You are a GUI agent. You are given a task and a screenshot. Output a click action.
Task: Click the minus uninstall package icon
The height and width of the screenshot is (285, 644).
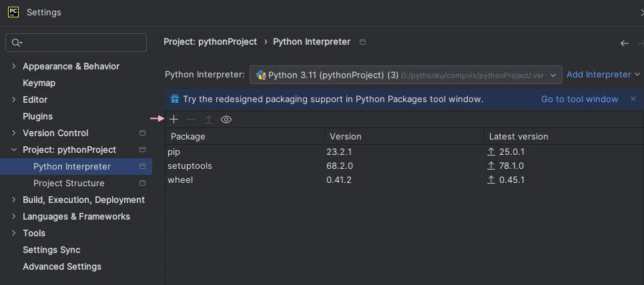191,119
